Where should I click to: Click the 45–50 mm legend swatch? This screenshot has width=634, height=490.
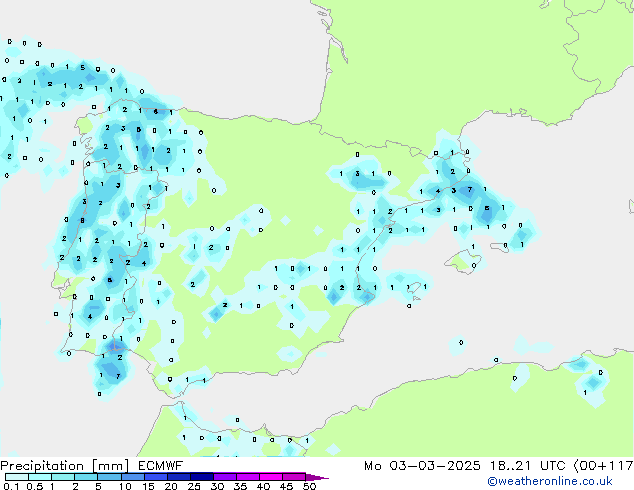[294, 477]
